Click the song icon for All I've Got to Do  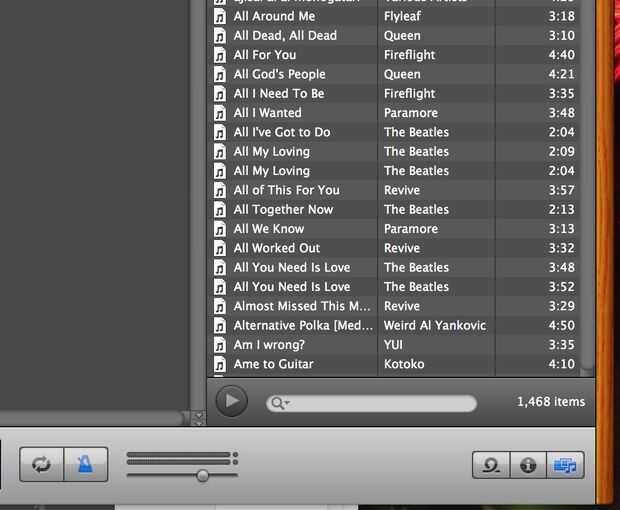point(220,133)
